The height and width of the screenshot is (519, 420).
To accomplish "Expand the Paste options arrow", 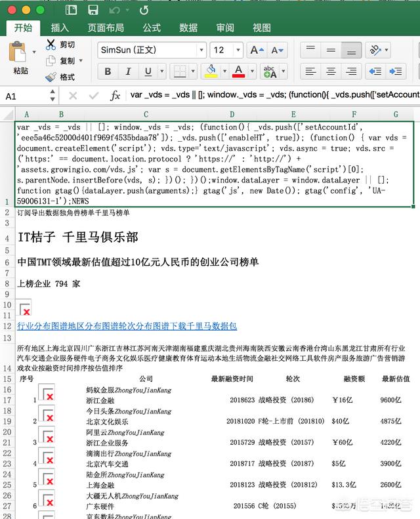I will click(34, 52).
